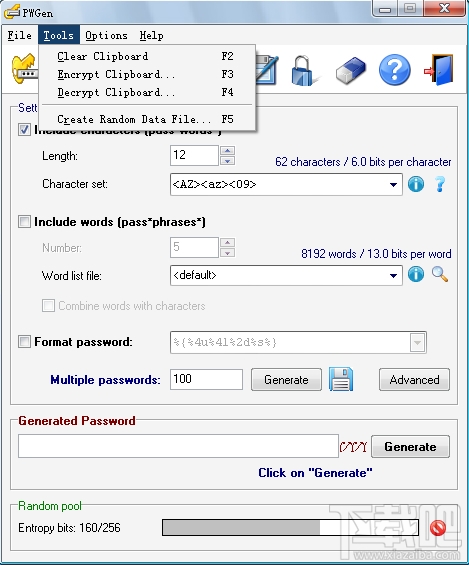Uncheck Include characters checkbox
Viewport: 469px width, 565px height.
tap(24, 129)
